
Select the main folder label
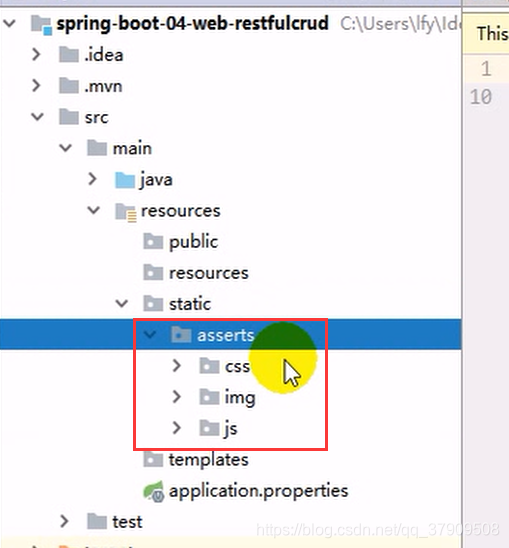(x=132, y=148)
